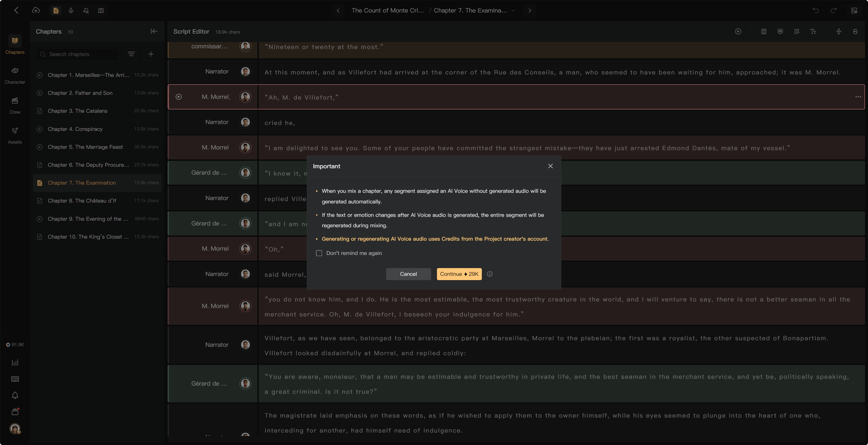Viewport: 868px width, 445px height.
Task: Redo the last action
Action: (x=833, y=10)
